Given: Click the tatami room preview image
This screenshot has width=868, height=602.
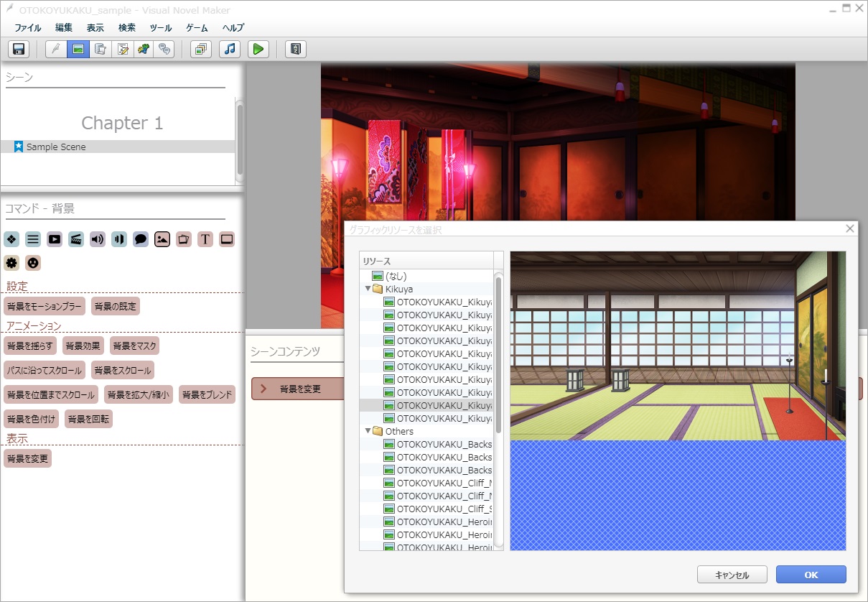Looking at the screenshot, I should 678,346.
